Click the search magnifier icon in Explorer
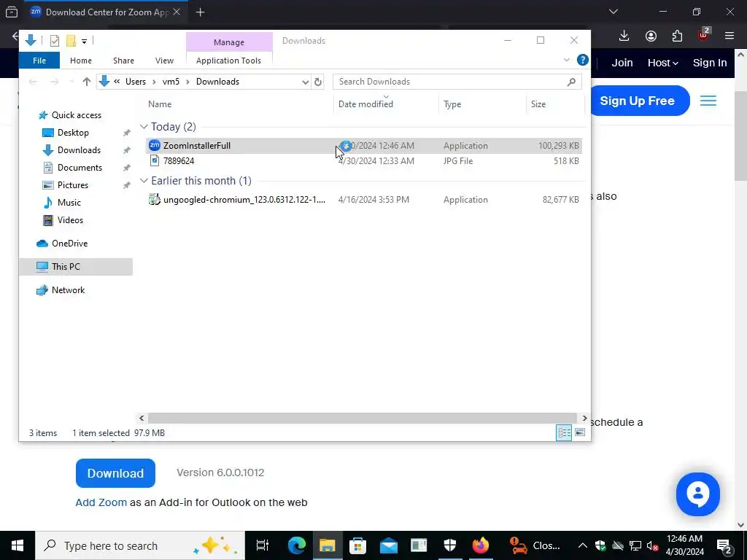The height and width of the screenshot is (560, 747). [571, 82]
